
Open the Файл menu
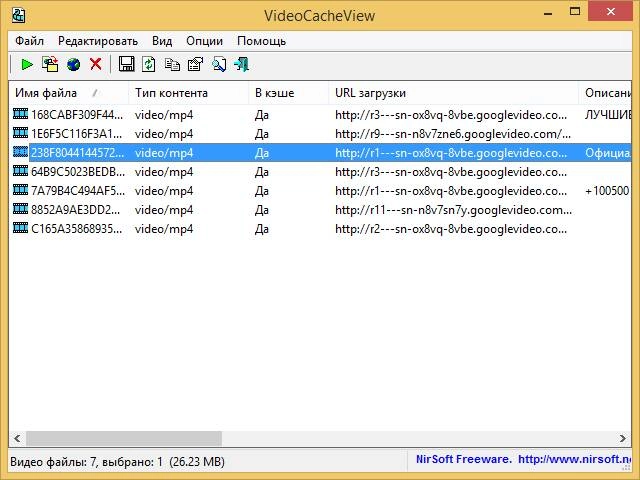coord(29,41)
